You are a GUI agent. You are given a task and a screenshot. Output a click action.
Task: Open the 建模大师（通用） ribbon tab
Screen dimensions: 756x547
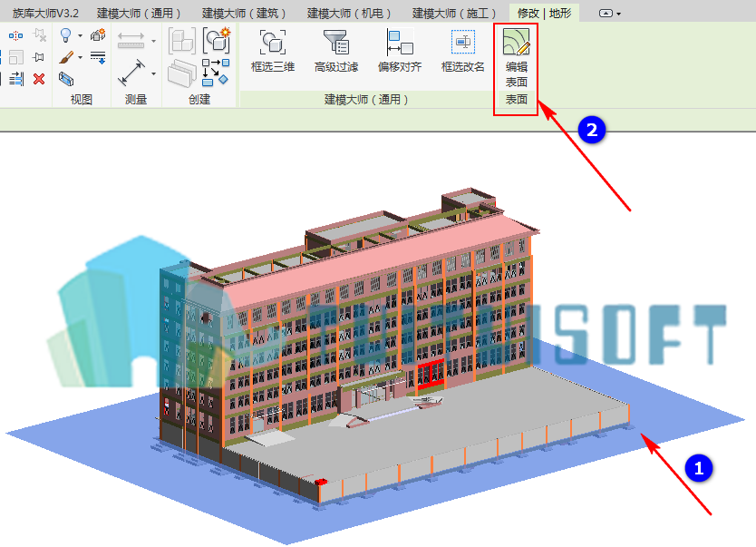[x=139, y=13]
